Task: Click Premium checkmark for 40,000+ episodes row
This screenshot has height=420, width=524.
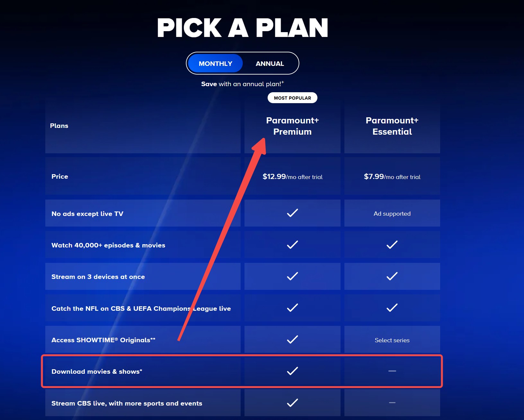Action: (292, 245)
